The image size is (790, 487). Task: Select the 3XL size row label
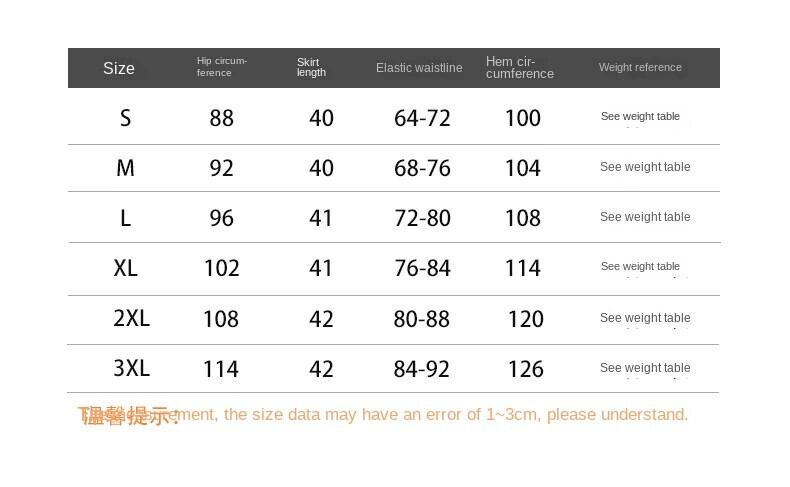coord(131,368)
